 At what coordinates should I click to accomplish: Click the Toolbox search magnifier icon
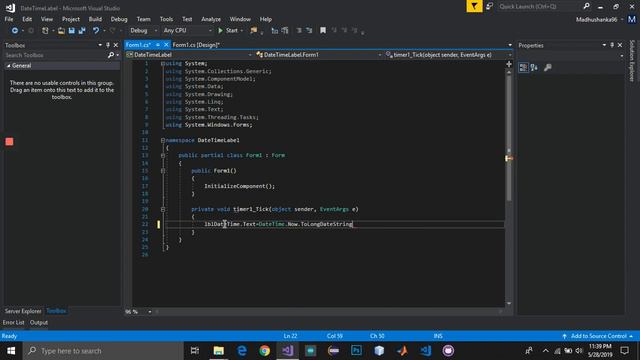(x=111, y=55)
